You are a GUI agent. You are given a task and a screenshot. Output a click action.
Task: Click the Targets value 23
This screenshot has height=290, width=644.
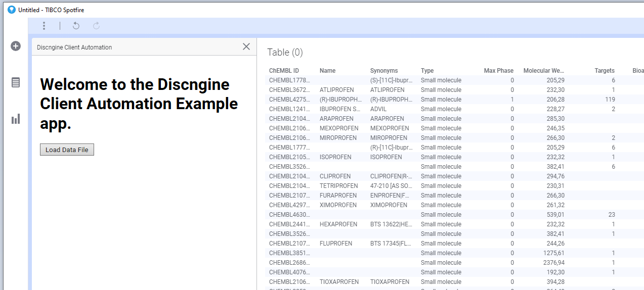click(612, 215)
